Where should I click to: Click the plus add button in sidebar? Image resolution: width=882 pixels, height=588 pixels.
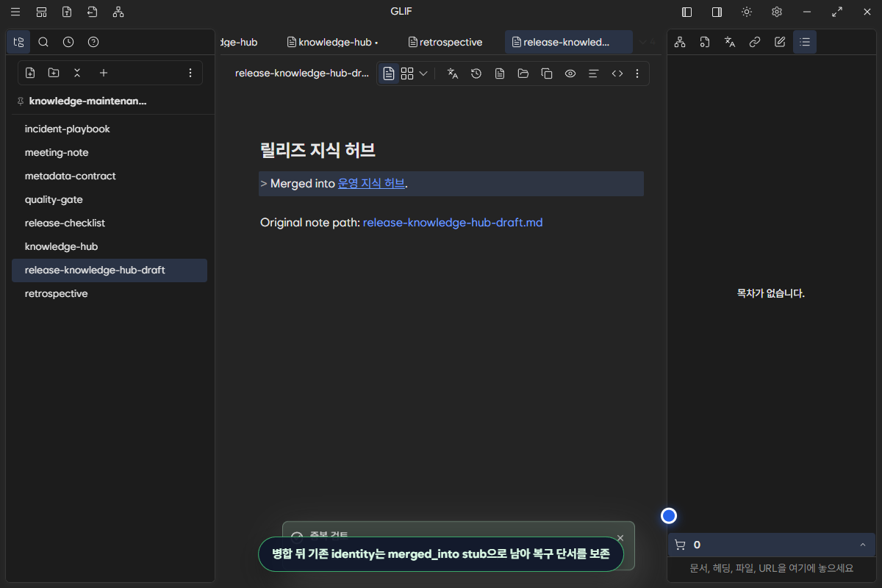[104, 73]
